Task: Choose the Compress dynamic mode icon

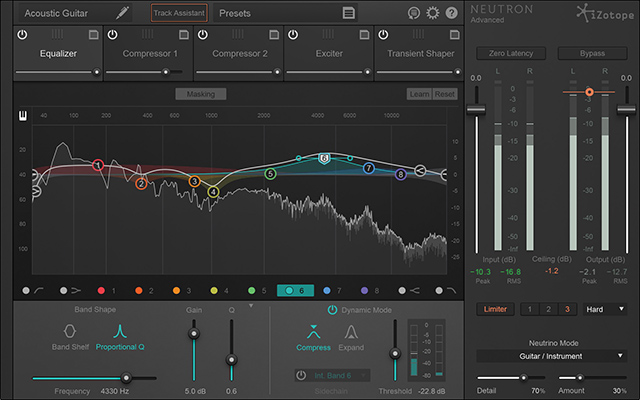Action: (x=313, y=331)
